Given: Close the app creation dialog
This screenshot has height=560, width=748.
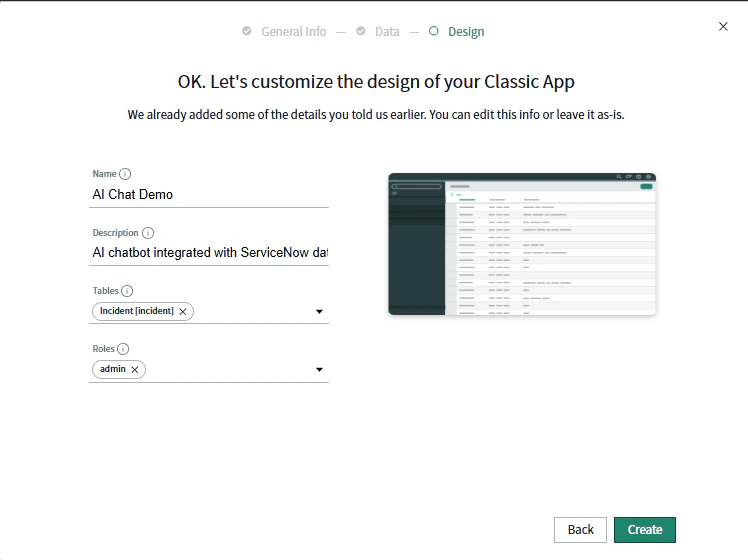Looking at the screenshot, I should 723,27.
